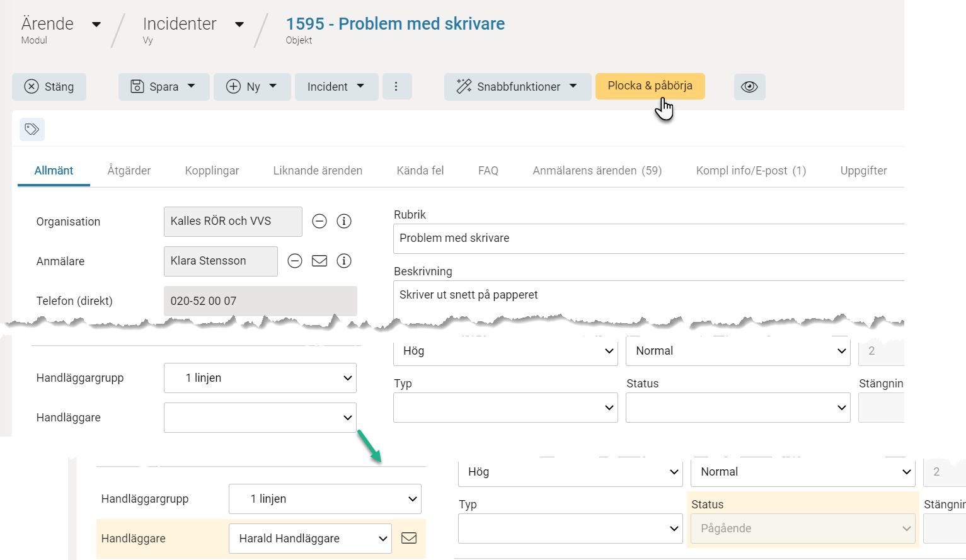
Task: Expand the Ny dropdown button
Action: (x=252, y=87)
